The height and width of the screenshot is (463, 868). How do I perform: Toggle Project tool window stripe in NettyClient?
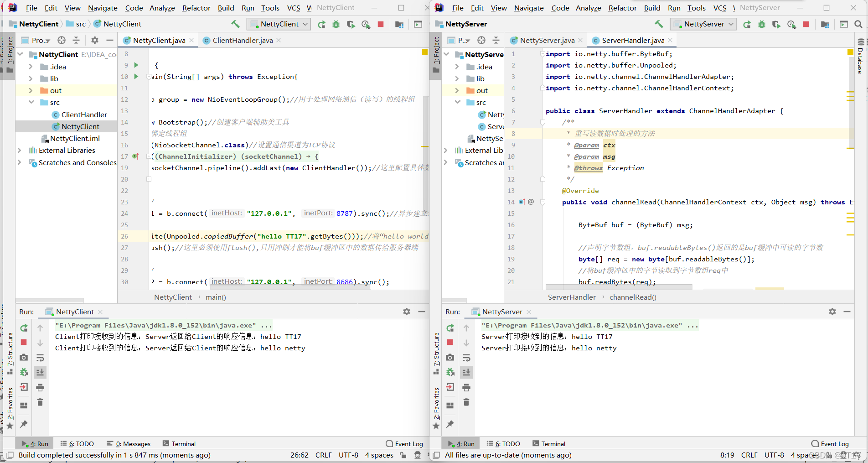tap(10, 55)
